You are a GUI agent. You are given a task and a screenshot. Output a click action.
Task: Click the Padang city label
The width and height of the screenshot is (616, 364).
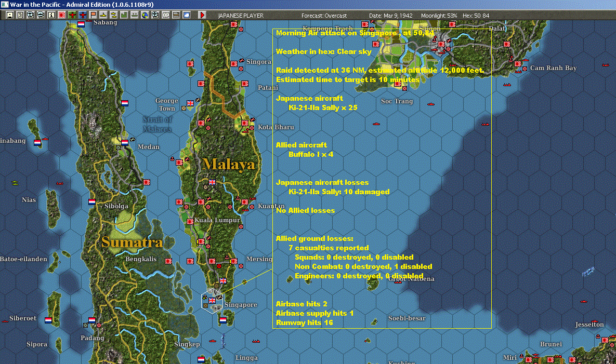coord(93,338)
